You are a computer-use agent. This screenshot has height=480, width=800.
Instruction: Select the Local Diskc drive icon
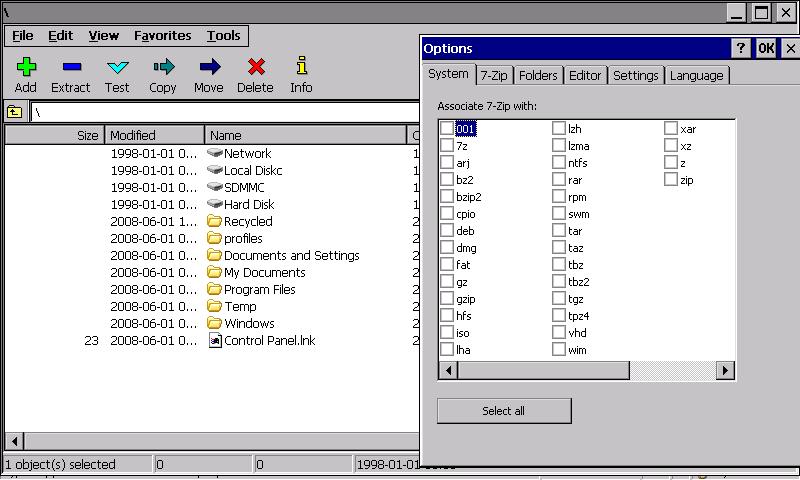(215, 170)
